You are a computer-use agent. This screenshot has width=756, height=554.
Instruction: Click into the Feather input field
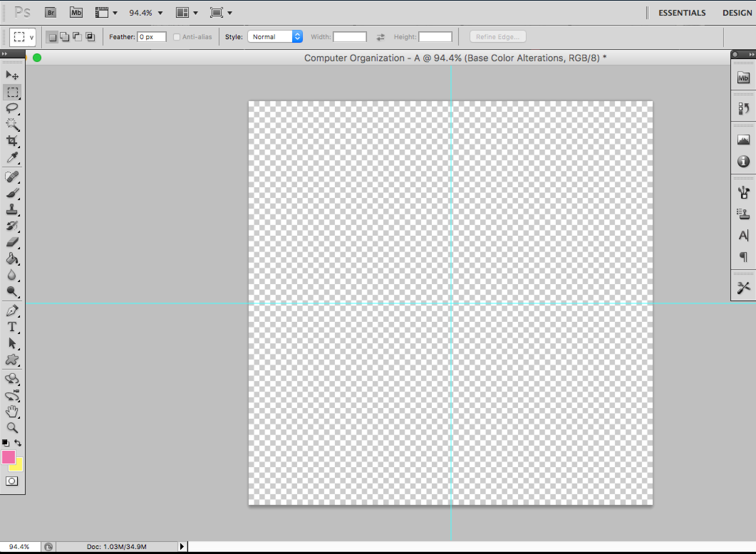point(152,37)
